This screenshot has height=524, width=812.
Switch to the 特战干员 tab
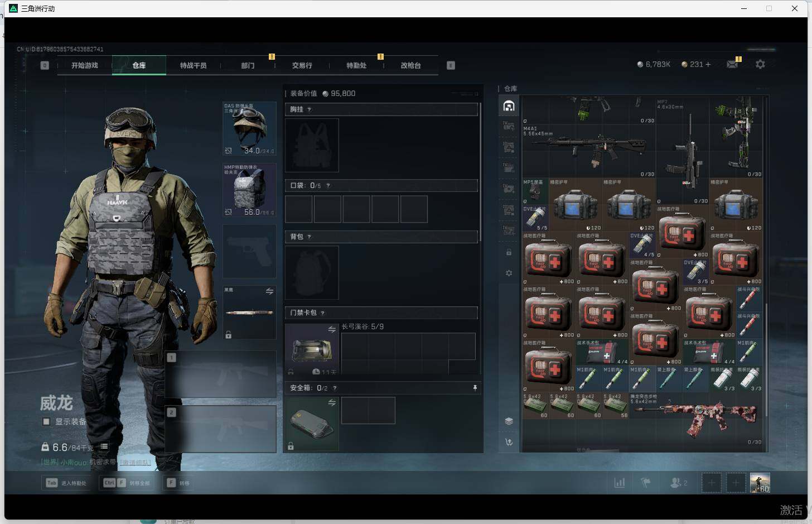pyautogui.click(x=193, y=65)
